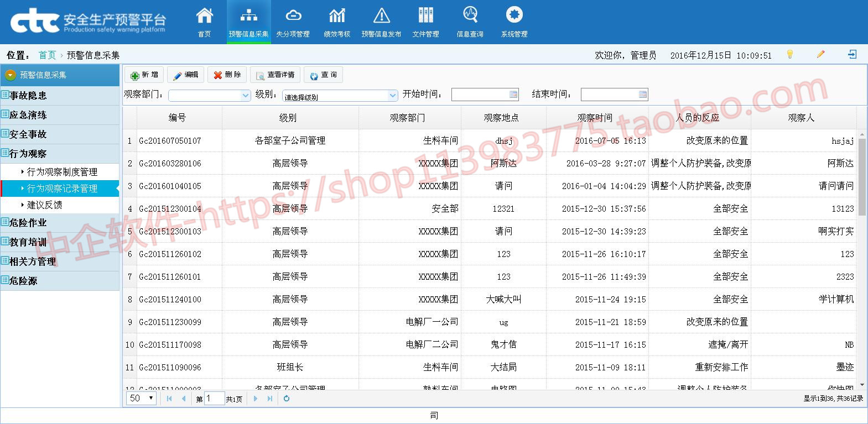The height and width of the screenshot is (424, 868).
Task: Open the 预警信息发布 module
Action: [x=381, y=22]
